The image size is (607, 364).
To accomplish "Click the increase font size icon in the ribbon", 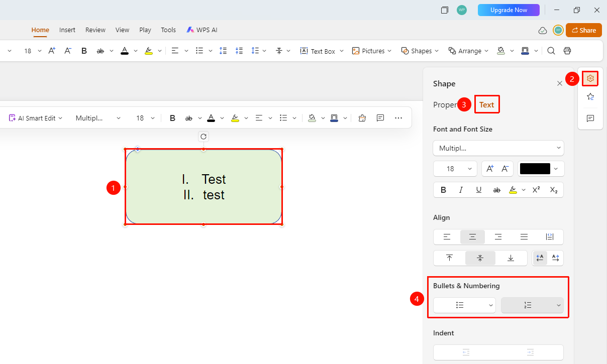I will click(52, 51).
